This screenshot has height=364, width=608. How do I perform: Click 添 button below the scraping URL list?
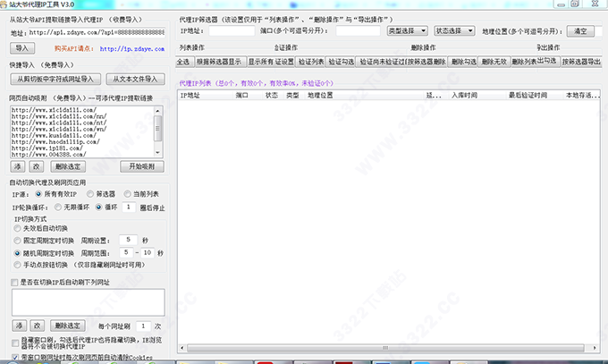tap(18, 166)
